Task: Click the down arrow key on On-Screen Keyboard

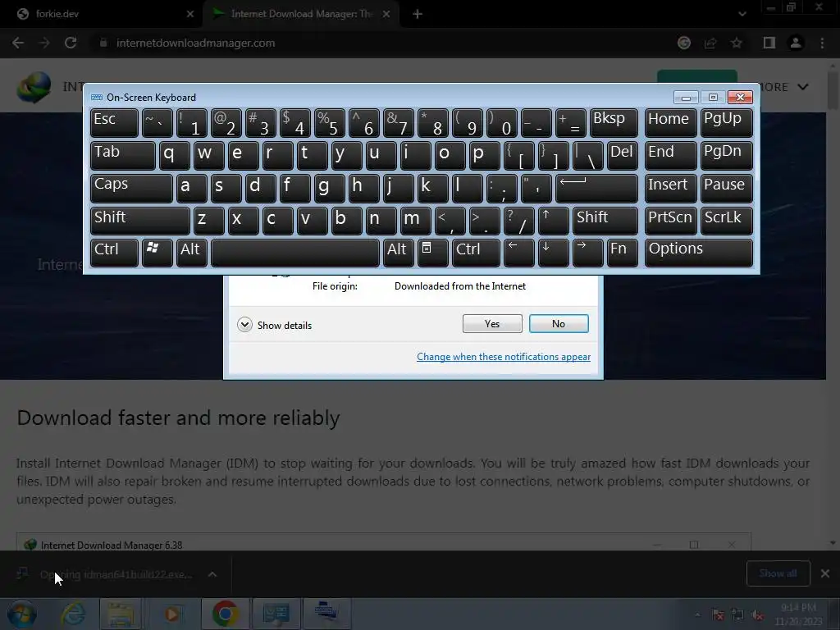Action: tap(553, 253)
